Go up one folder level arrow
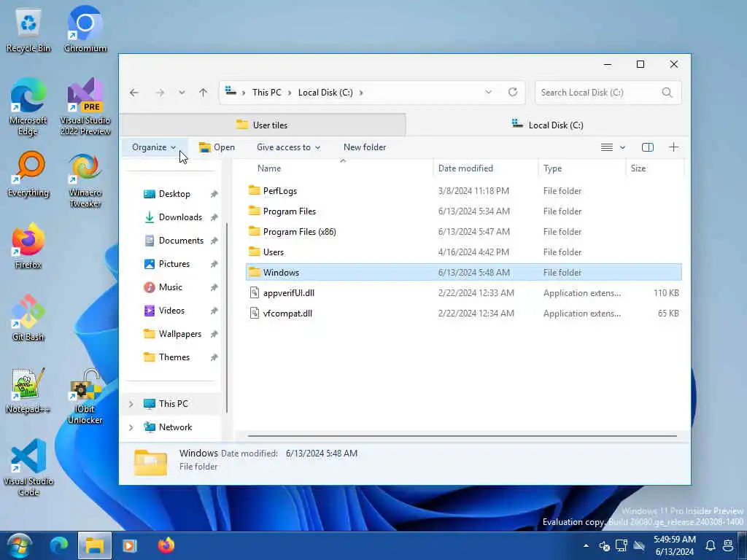The width and height of the screenshot is (747, 560). 204,93
